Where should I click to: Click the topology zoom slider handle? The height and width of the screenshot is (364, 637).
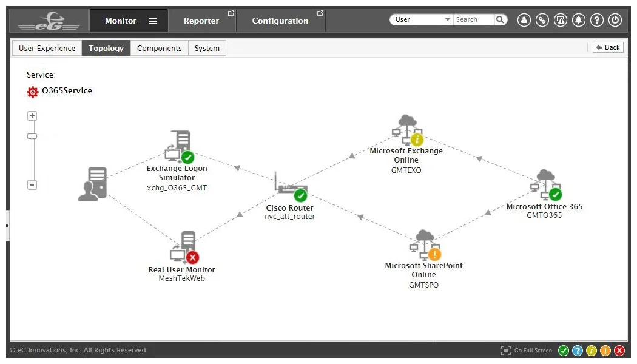click(x=32, y=136)
